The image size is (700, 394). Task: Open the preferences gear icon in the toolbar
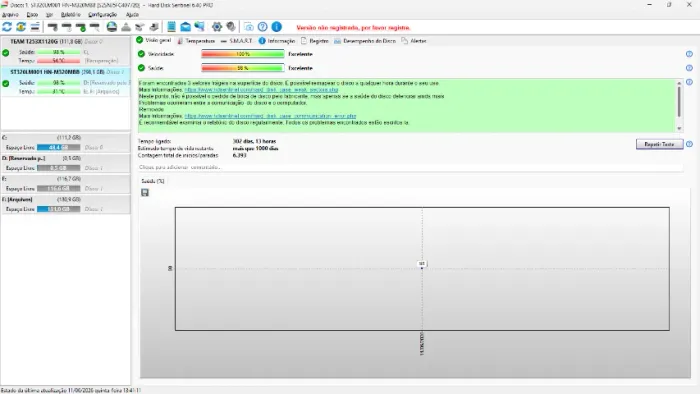[217, 27]
